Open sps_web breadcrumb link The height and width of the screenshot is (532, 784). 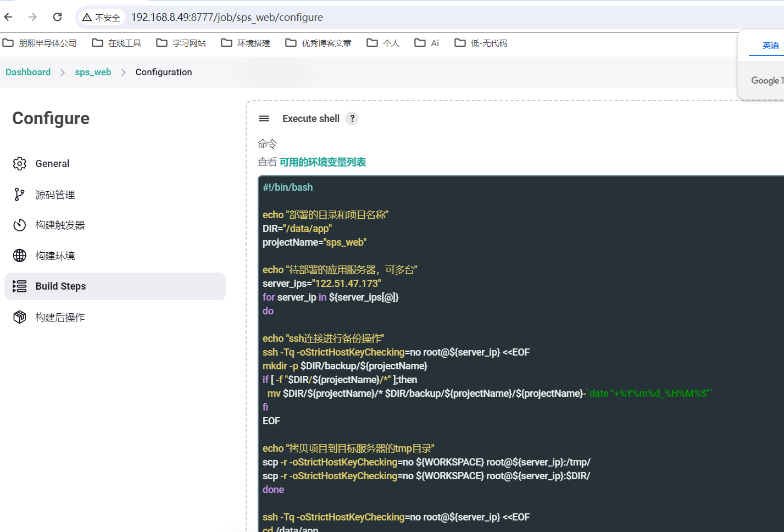tap(93, 72)
